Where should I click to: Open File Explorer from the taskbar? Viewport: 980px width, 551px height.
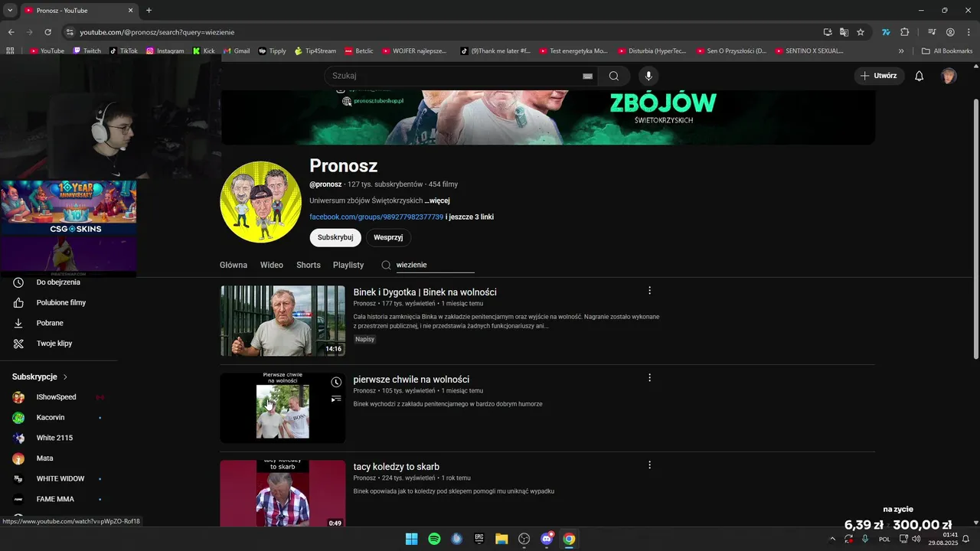[x=501, y=539]
